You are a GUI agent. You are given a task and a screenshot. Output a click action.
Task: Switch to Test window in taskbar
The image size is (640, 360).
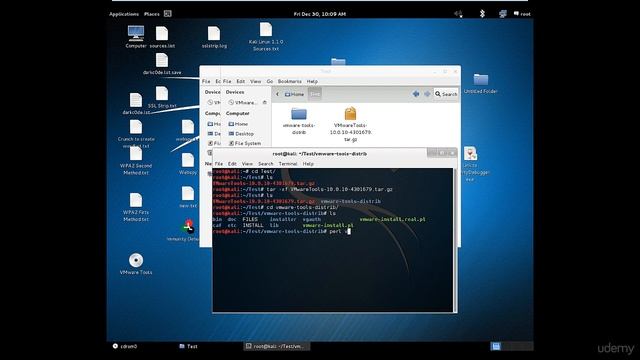(188, 346)
